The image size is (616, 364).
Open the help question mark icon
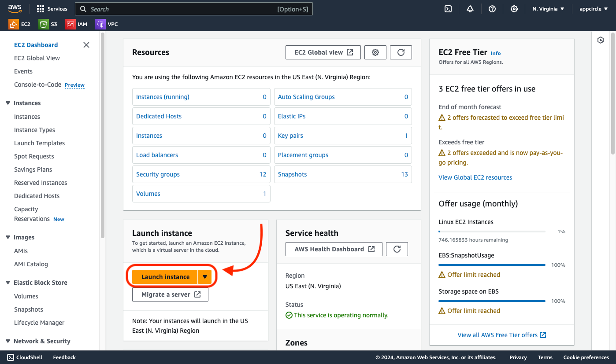(492, 9)
